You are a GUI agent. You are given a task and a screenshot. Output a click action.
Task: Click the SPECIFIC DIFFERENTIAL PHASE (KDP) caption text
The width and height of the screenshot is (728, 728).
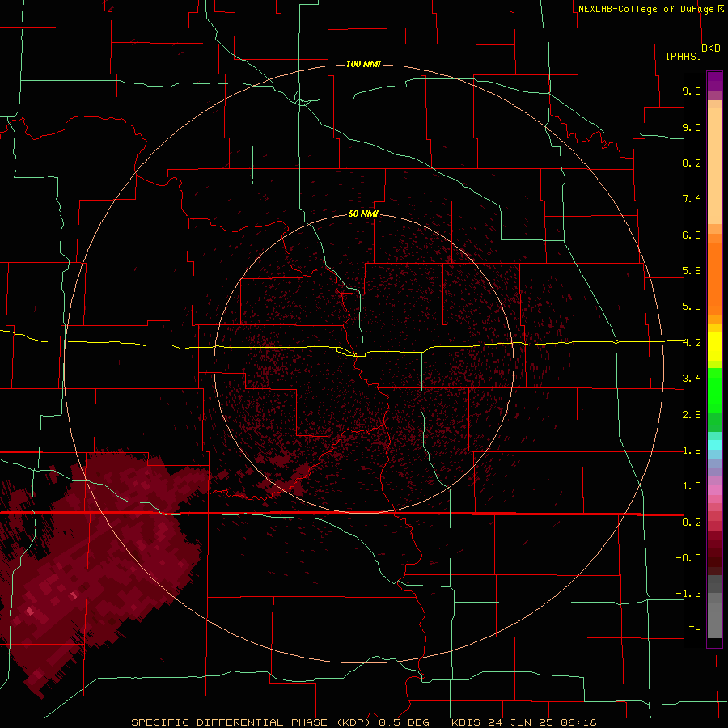click(251, 722)
